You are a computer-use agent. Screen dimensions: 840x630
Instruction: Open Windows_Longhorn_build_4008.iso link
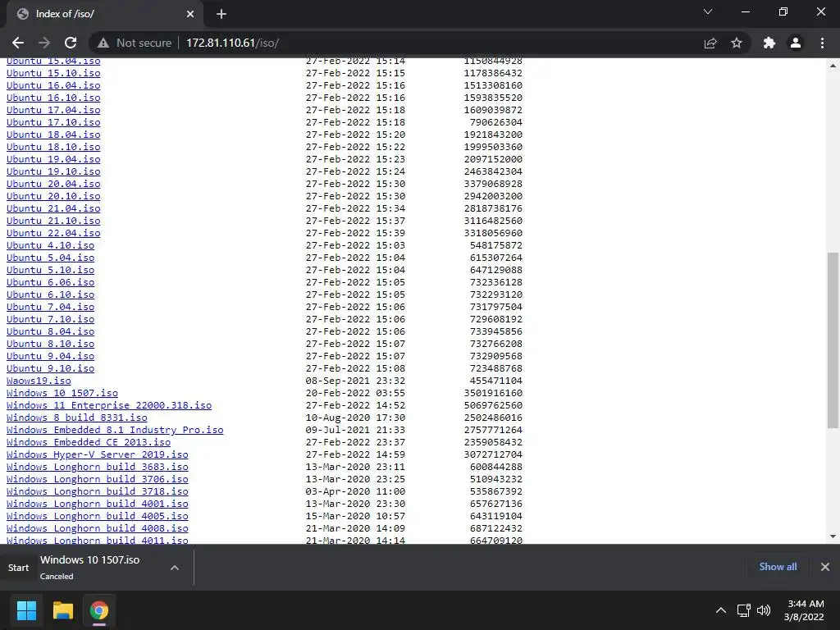[97, 529]
